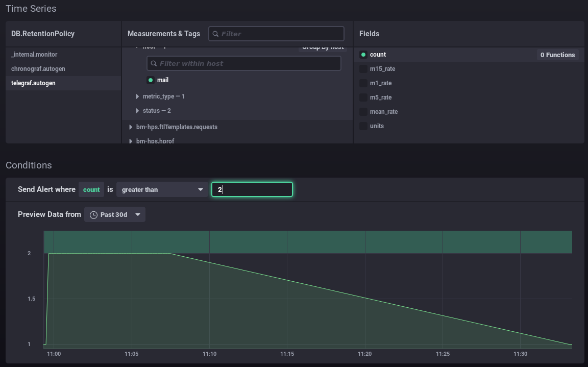Enable the m15_rate field
The image size is (588, 367).
pyautogui.click(x=363, y=69)
